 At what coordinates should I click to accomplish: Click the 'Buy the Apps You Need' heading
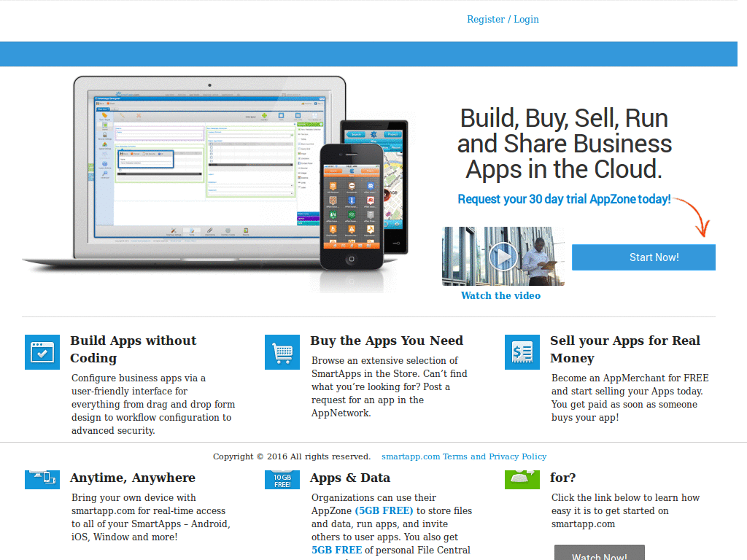tap(387, 341)
